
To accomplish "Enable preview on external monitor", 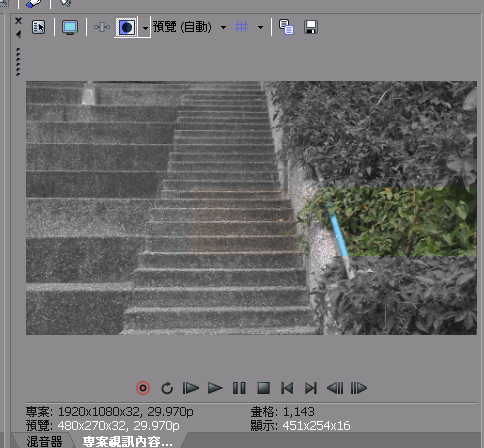I will tap(70, 27).
